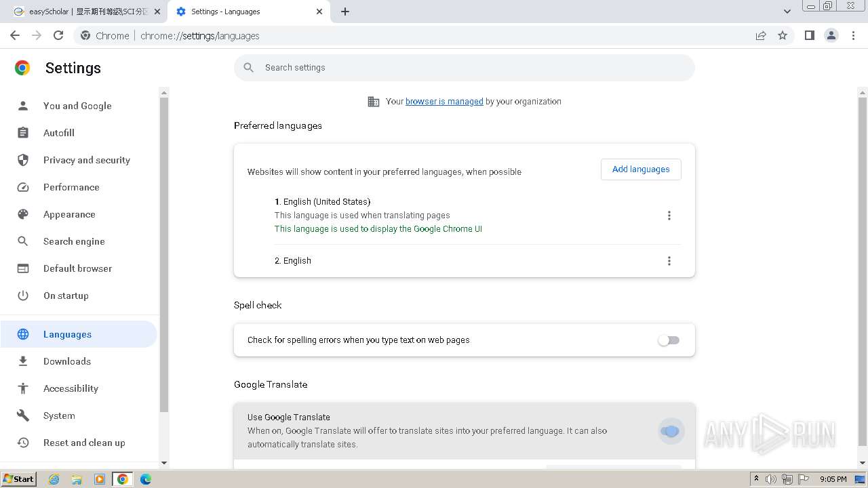The width and height of the screenshot is (868, 488).
Task: Open Microsoft Edge from the taskbar
Action: coord(146,479)
